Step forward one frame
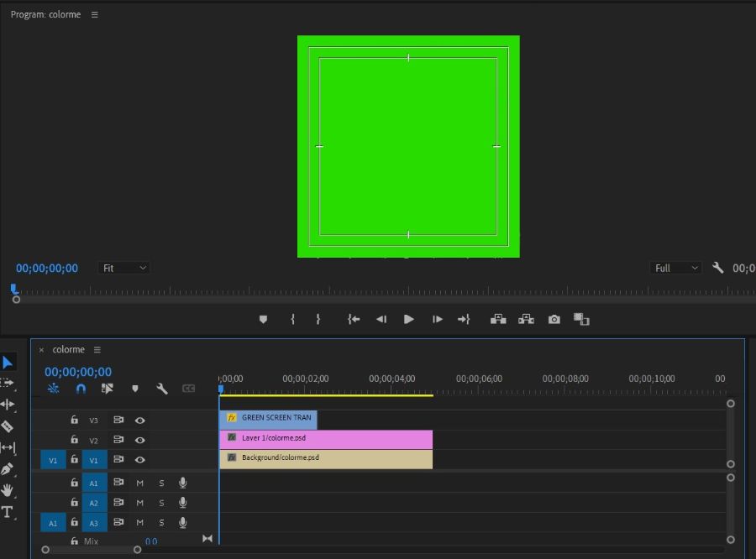The image size is (756, 559). (438, 319)
